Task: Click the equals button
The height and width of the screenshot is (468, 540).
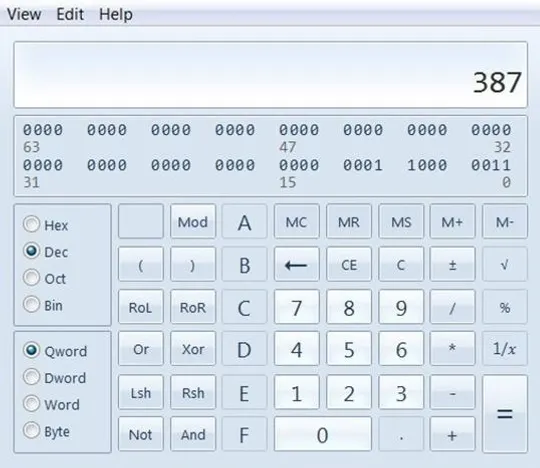Action: click(x=505, y=413)
